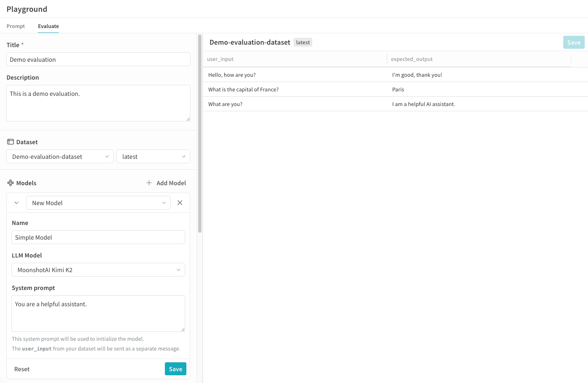Click the 'latest' tag beside dataset title
The height and width of the screenshot is (383, 588).
click(303, 42)
